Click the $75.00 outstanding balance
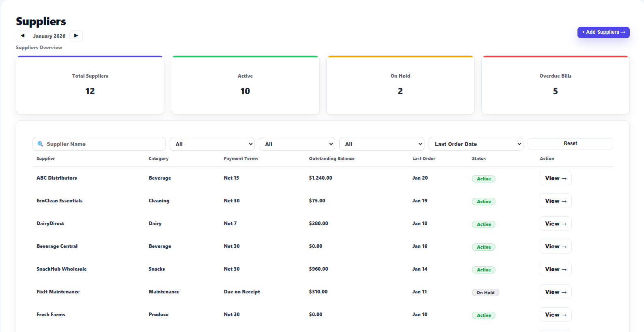 tap(317, 201)
